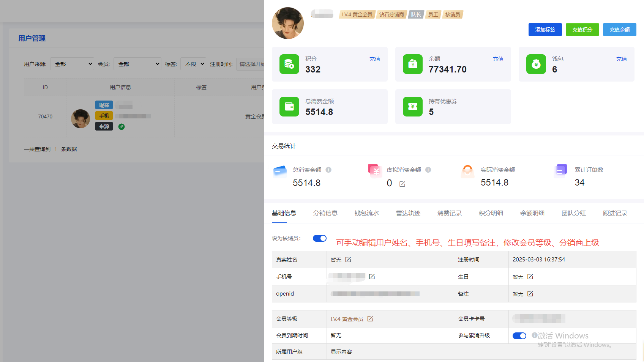The height and width of the screenshot is (362, 644).
Task: Click edit icon for 备注 remark
Action: pos(530,294)
